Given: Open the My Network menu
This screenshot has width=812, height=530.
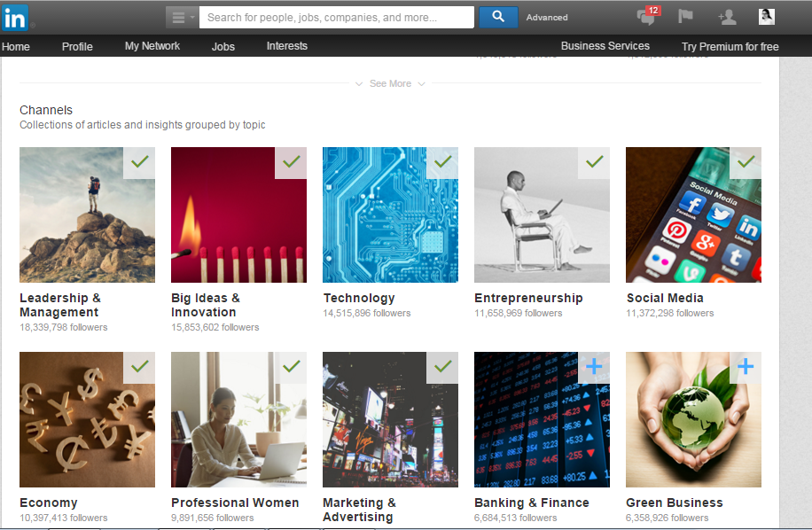Looking at the screenshot, I should click(152, 46).
